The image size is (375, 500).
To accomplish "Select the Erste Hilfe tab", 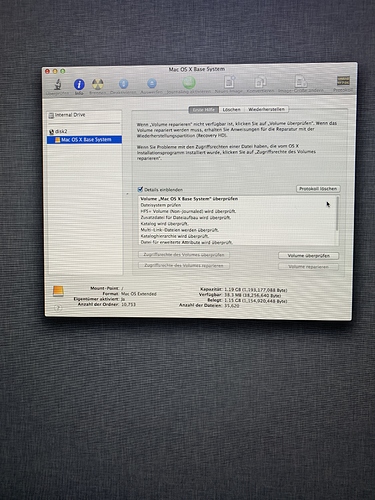I will coord(204,110).
